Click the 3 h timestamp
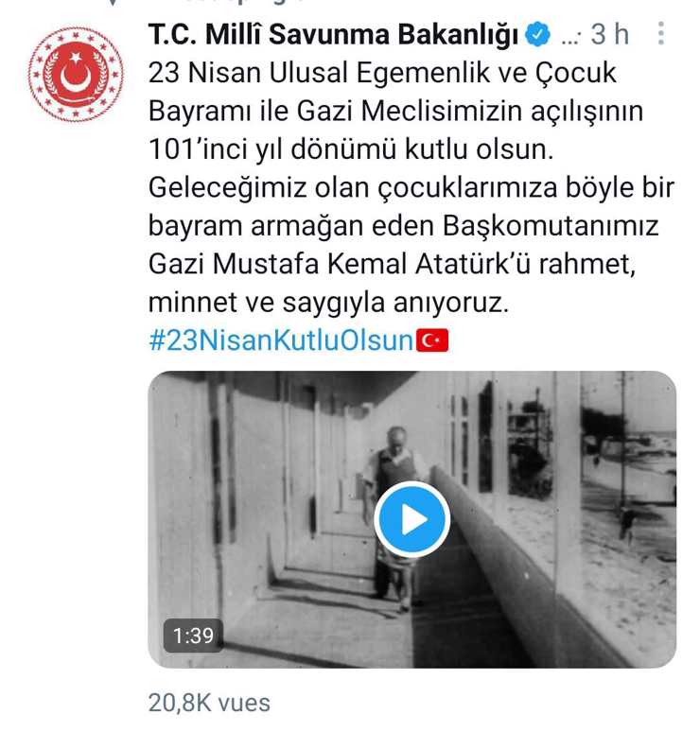The width and height of the screenshot is (700, 732). tap(610, 34)
